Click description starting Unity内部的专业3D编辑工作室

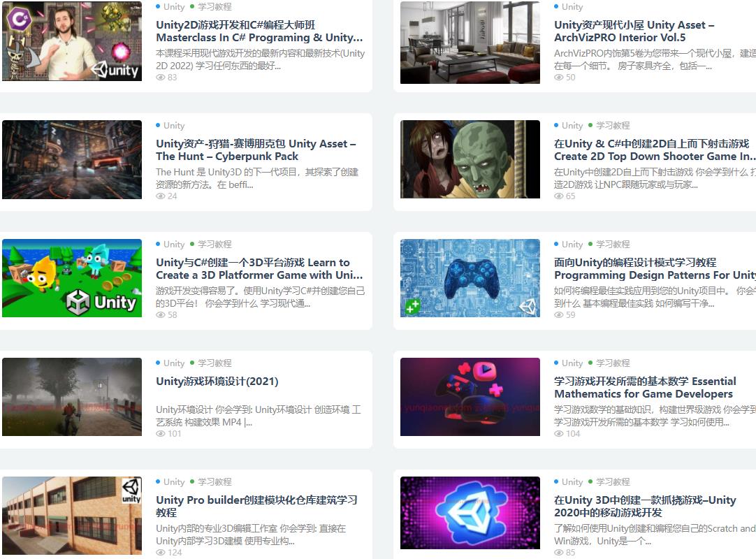pyautogui.click(x=251, y=535)
